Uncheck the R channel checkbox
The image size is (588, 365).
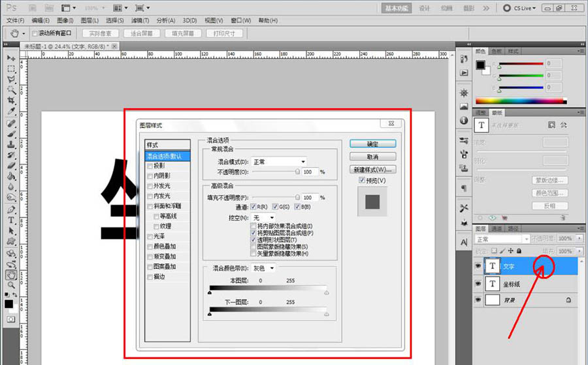click(x=253, y=207)
